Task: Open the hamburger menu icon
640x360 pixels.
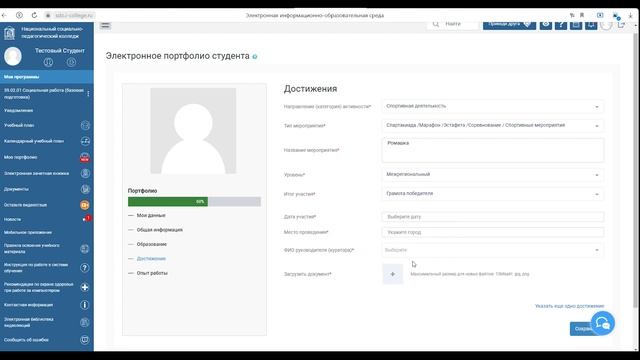Action: [105, 25]
